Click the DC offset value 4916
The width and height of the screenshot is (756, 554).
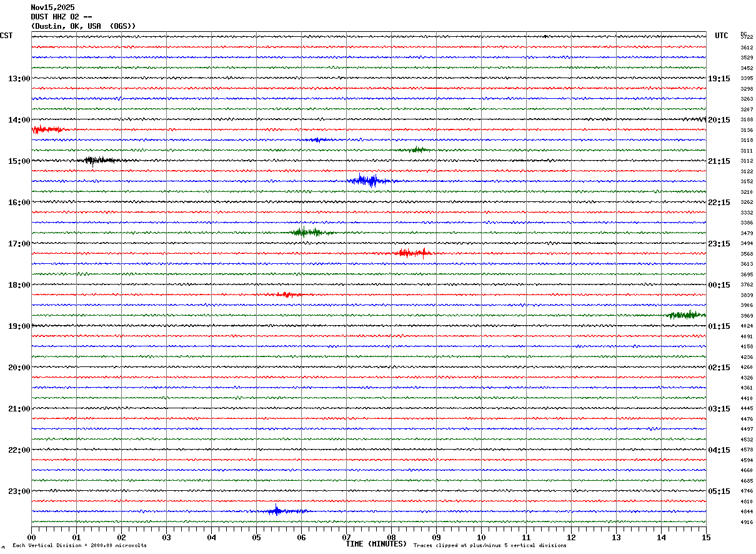coord(747,522)
